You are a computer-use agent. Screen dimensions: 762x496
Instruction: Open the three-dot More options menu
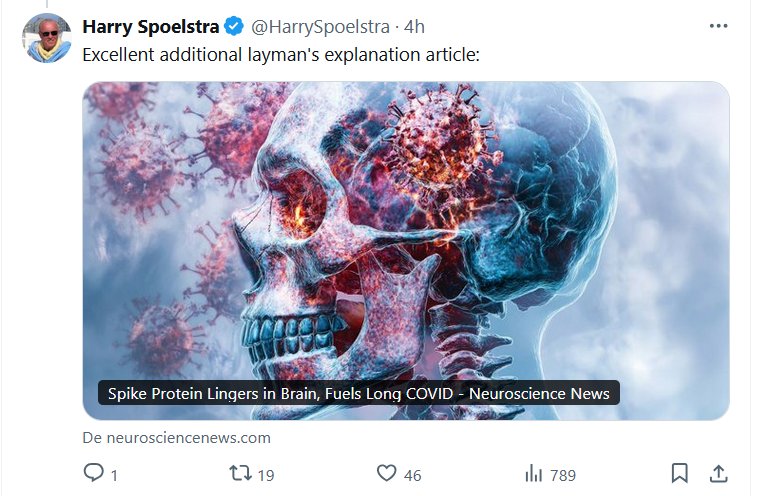718,26
